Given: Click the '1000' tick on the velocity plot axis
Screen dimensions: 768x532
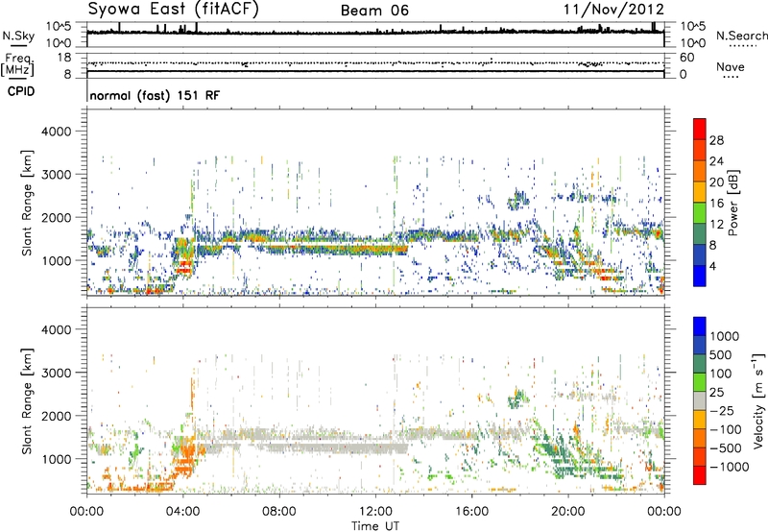Looking at the screenshot, I should coord(56,459).
